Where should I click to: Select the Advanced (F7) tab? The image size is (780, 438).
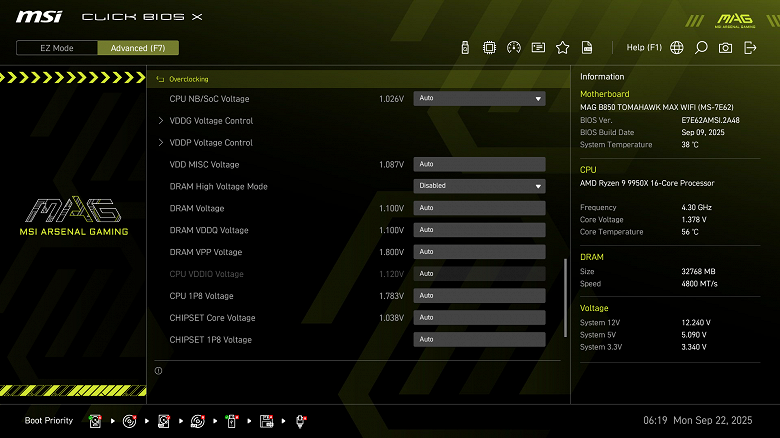(x=138, y=48)
